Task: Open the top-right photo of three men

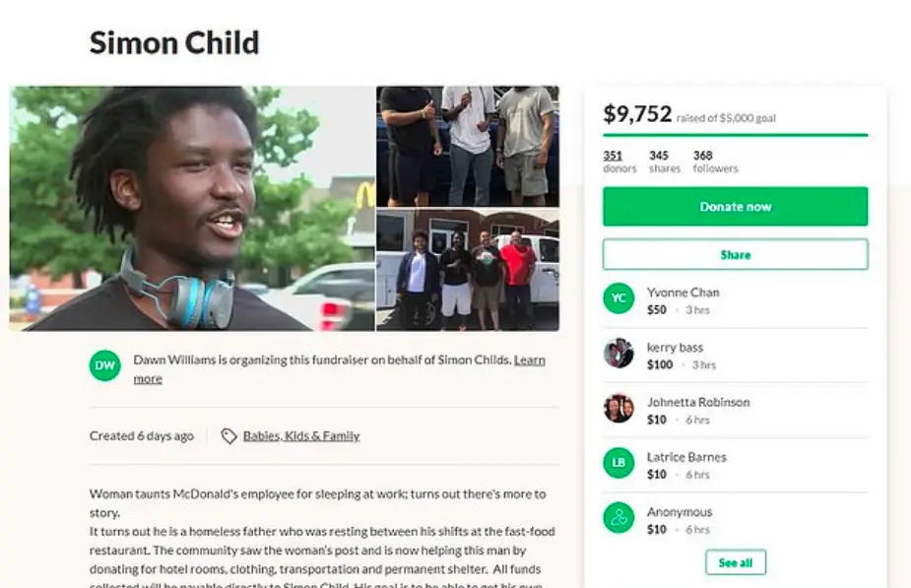Action: [468, 147]
